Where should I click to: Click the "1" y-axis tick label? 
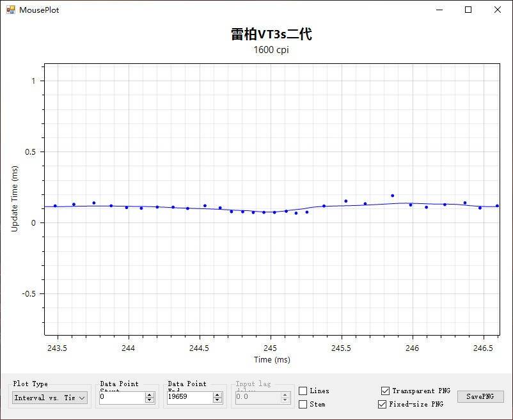(33, 81)
